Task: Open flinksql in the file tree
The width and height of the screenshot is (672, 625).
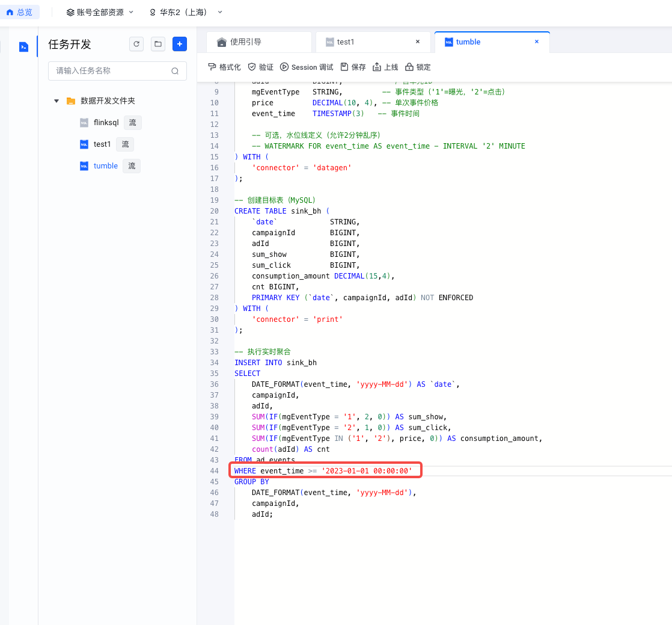Action: (106, 123)
